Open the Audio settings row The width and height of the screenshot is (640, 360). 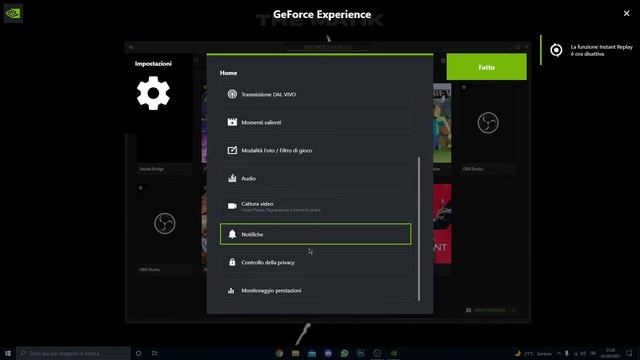pos(315,178)
